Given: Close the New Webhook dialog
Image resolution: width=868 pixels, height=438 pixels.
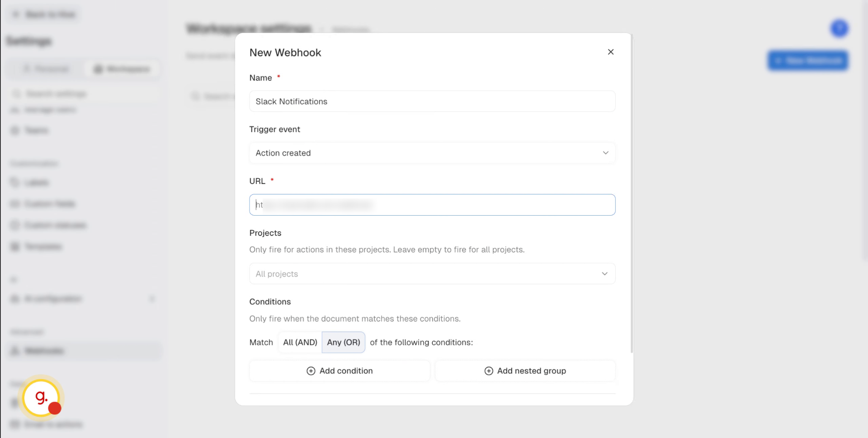Looking at the screenshot, I should click(610, 52).
